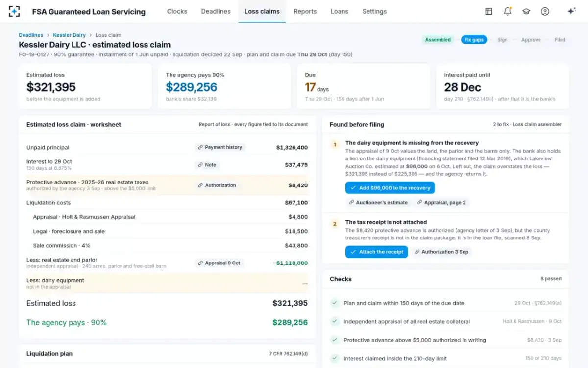Follow the Deadlines breadcrumb link
The image size is (588, 368).
pos(31,35)
